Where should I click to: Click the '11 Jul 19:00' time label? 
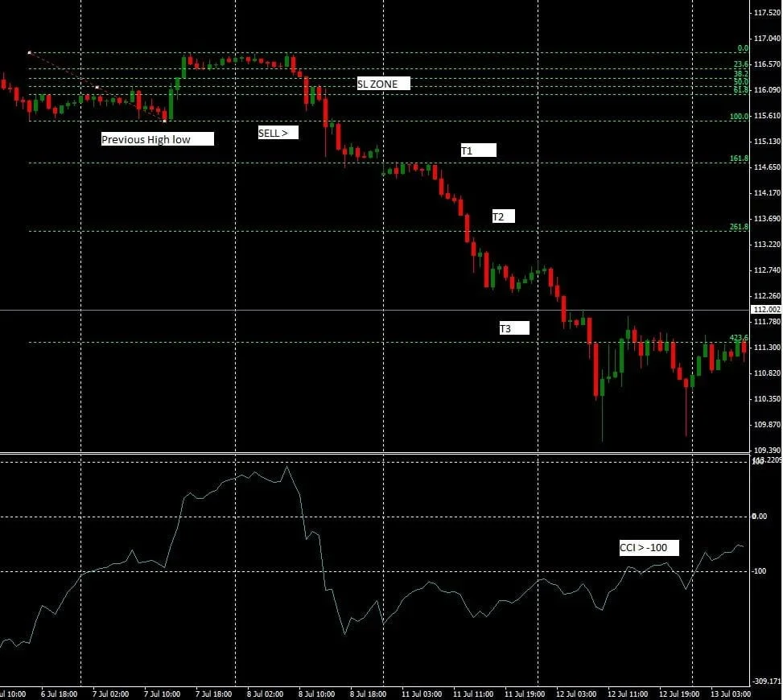point(525,694)
